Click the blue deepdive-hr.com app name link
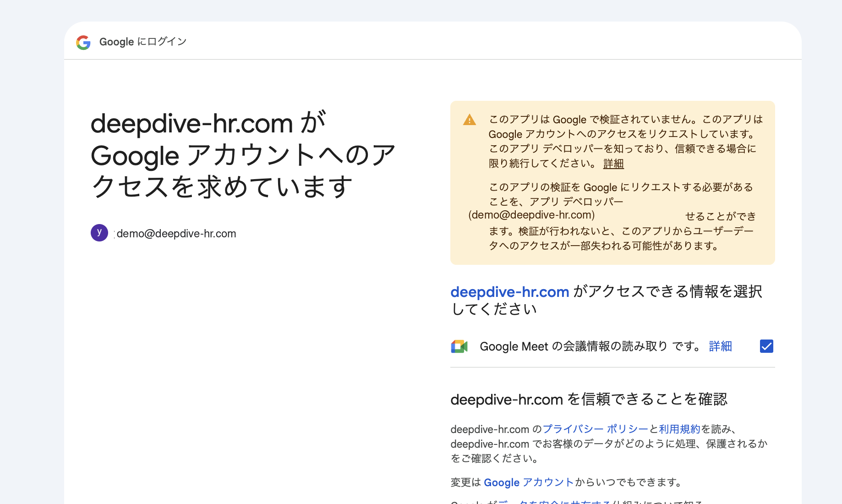Screen dimensions: 842x504 tap(510, 292)
